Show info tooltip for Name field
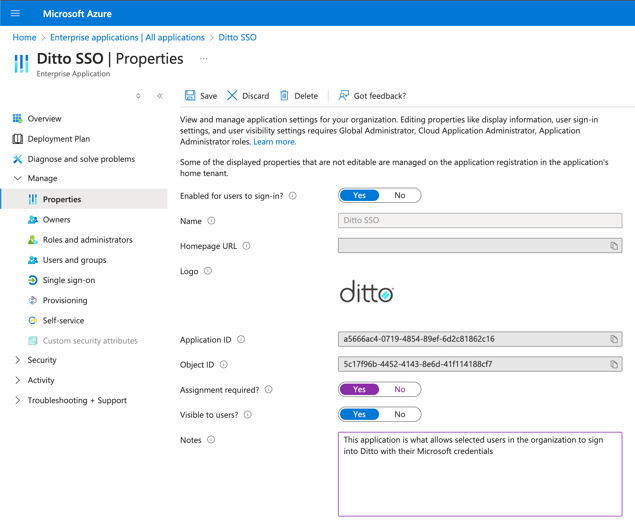The image size is (635, 530). (x=211, y=221)
